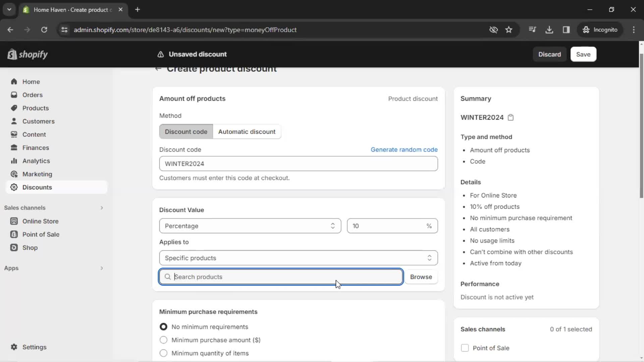The height and width of the screenshot is (362, 644).
Task: Click the Shopify logo
Action: point(28,54)
